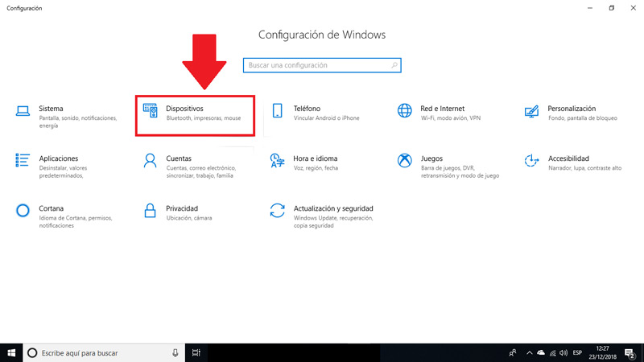Viewport: 644px width, 362px height.
Task: Open the Aplicaciones settings title
Action: [x=58, y=158]
